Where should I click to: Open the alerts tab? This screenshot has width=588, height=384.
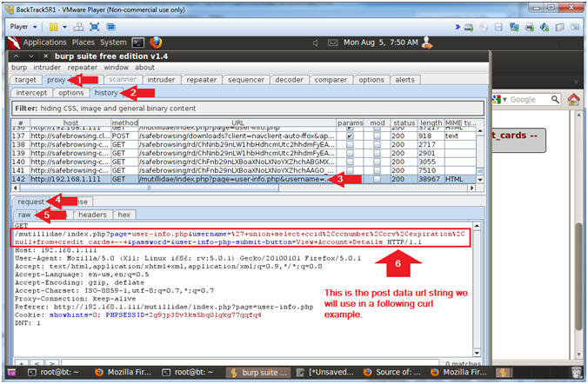pyautogui.click(x=405, y=80)
